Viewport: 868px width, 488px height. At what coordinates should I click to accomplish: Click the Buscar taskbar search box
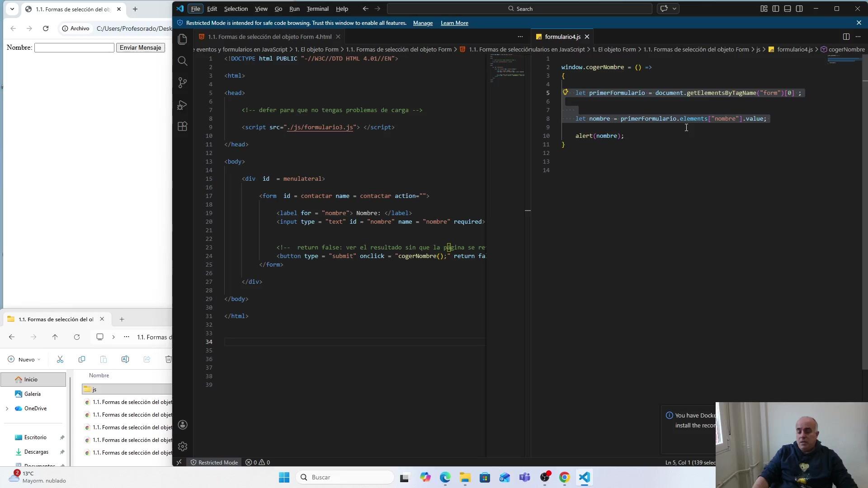tap(345, 477)
